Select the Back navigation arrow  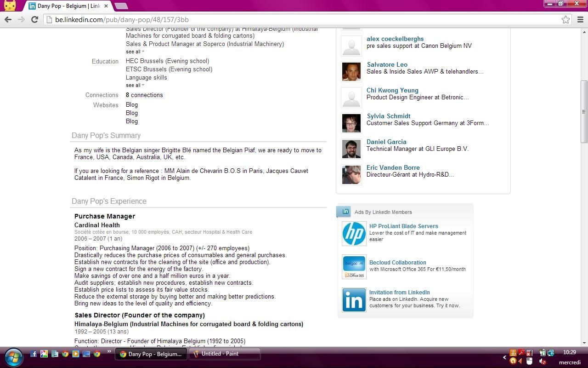[8, 19]
